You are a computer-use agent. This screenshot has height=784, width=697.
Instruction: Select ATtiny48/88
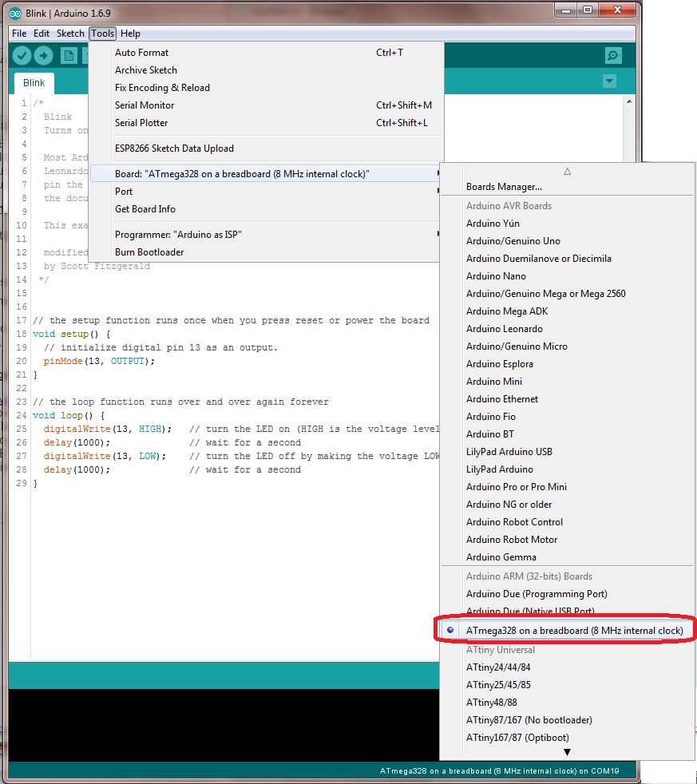point(567,703)
